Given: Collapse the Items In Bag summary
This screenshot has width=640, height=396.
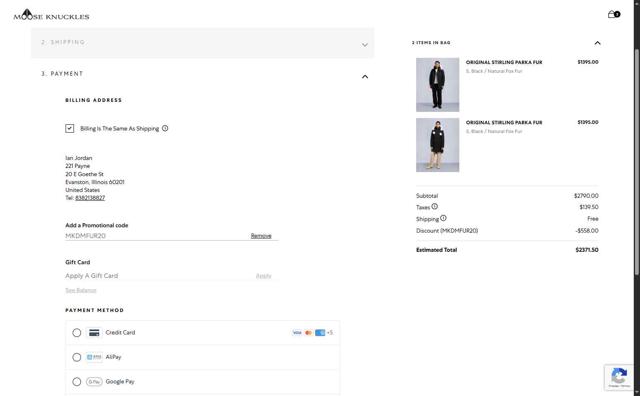Looking at the screenshot, I should click(x=597, y=43).
